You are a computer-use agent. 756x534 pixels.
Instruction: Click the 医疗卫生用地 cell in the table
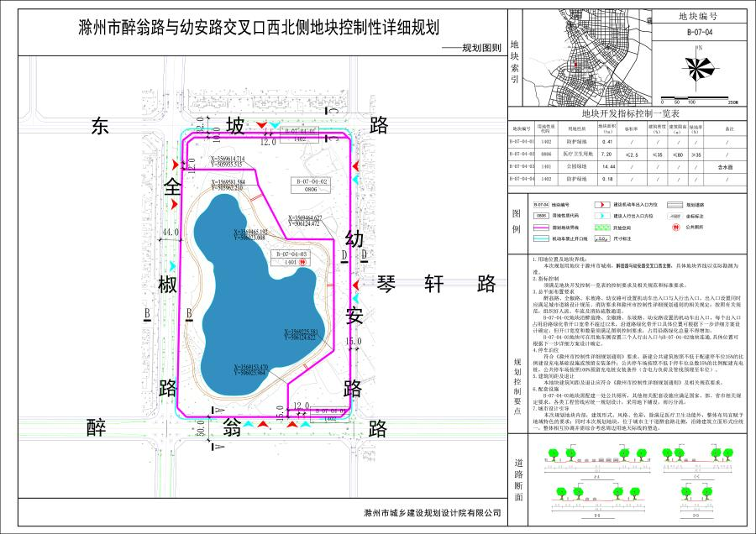[x=576, y=154]
